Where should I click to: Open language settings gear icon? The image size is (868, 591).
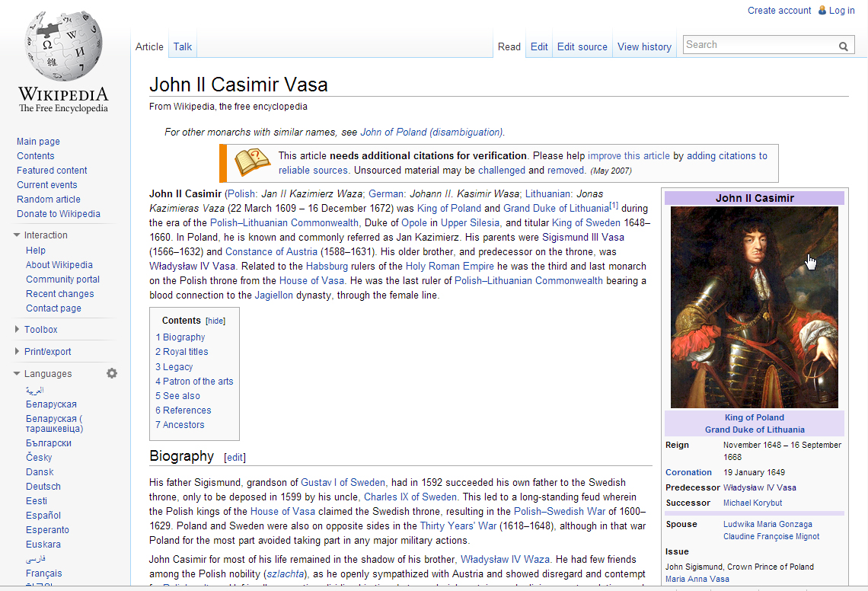tap(112, 373)
